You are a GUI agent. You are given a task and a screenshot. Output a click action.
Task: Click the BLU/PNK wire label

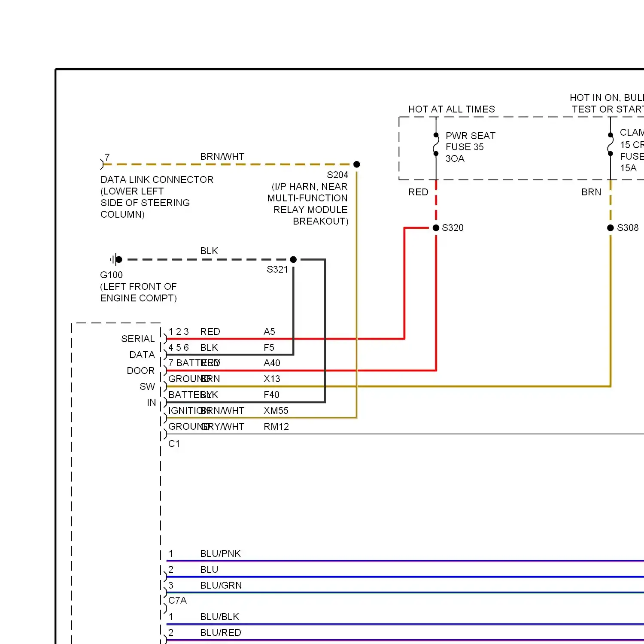(x=220, y=553)
